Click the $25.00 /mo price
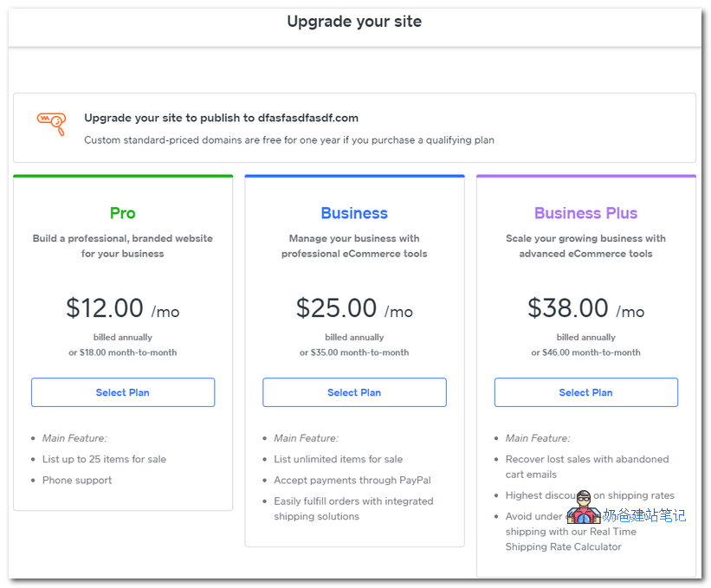The image size is (711, 588). pos(354,308)
